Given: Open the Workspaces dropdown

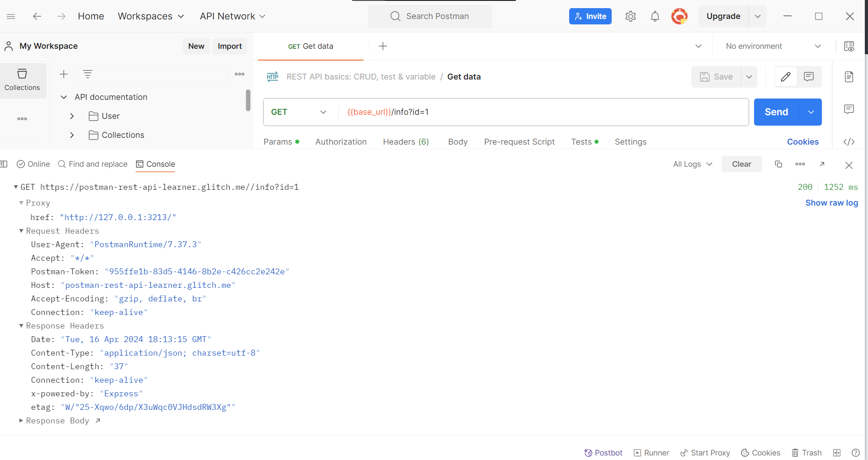Looking at the screenshot, I should pos(151,16).
